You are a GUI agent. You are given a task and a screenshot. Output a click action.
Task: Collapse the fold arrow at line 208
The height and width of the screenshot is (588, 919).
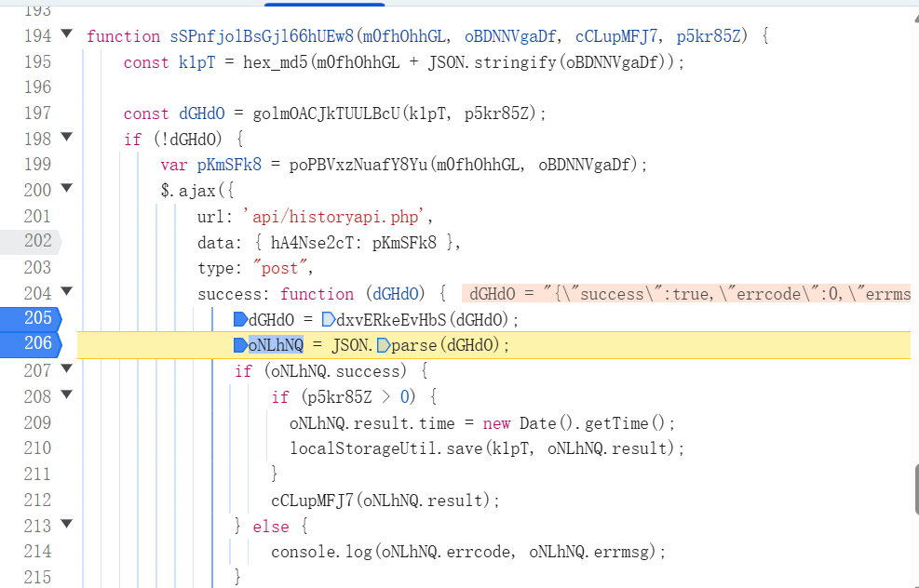(67, 394)
